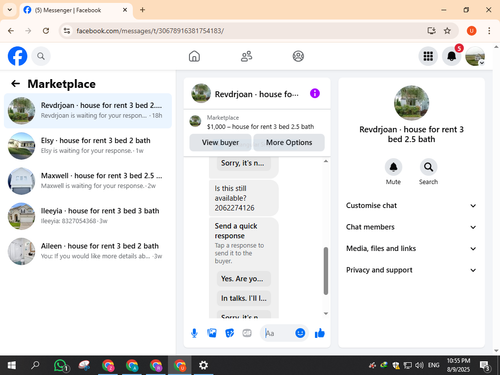Open the Groups icon in top navigation

click(298, 56)
